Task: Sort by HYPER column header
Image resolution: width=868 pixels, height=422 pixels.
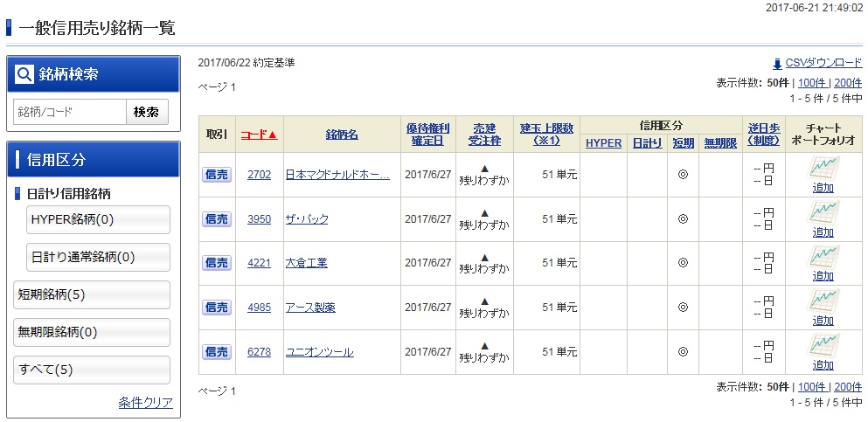Action: tap(603, 142)
